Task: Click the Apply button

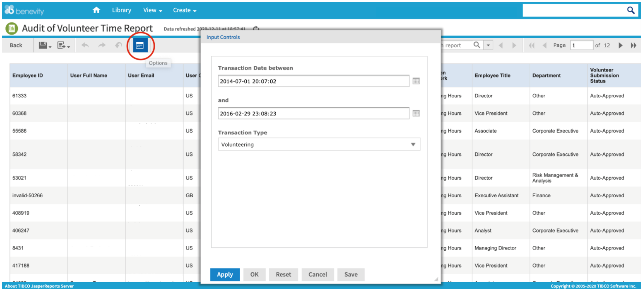Action: click(225, 274)
